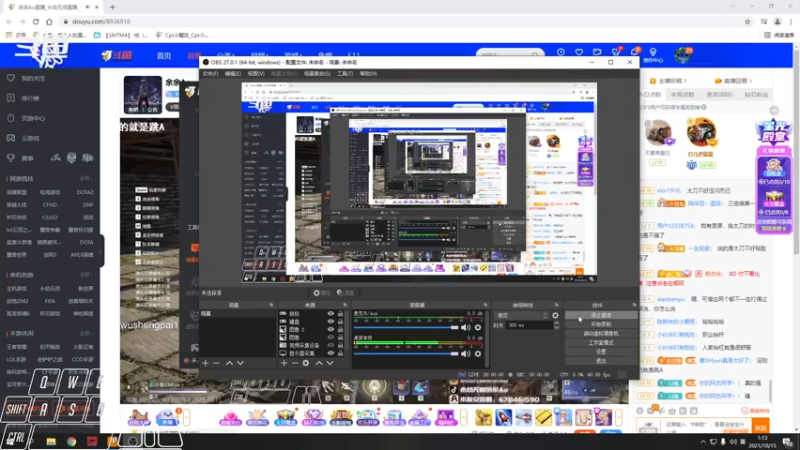Open File Explorer in Windows taskbar

[51, 441]
